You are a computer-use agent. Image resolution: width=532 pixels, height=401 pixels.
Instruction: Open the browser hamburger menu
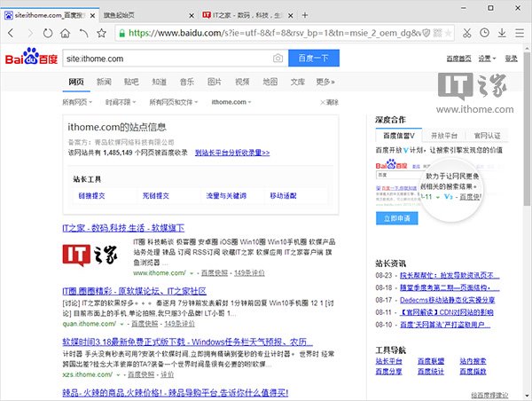519,33
